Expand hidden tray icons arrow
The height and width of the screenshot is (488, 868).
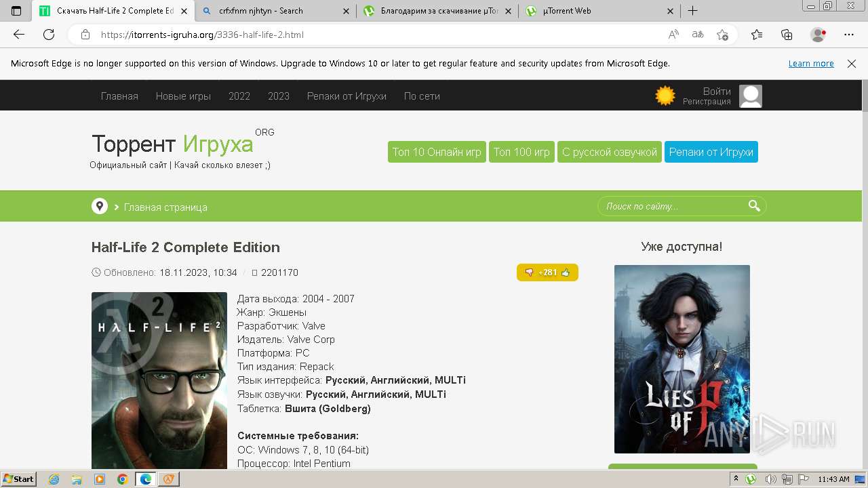click(736, 479)
